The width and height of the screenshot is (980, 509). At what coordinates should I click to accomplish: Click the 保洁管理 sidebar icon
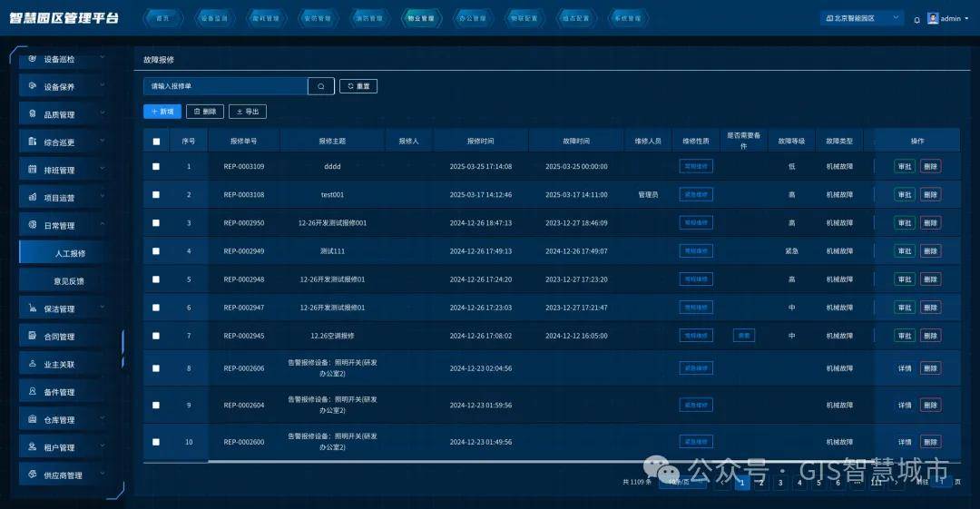click(x=33, y=308)
